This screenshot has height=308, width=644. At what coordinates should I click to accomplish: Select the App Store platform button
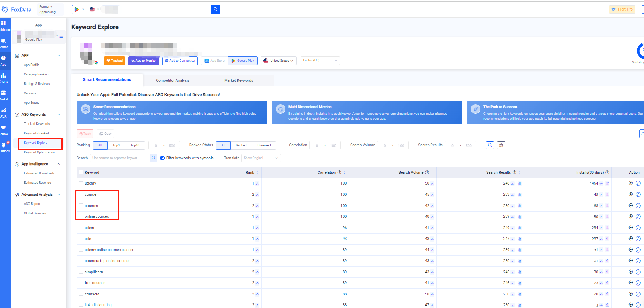click(x=215, y=61)
